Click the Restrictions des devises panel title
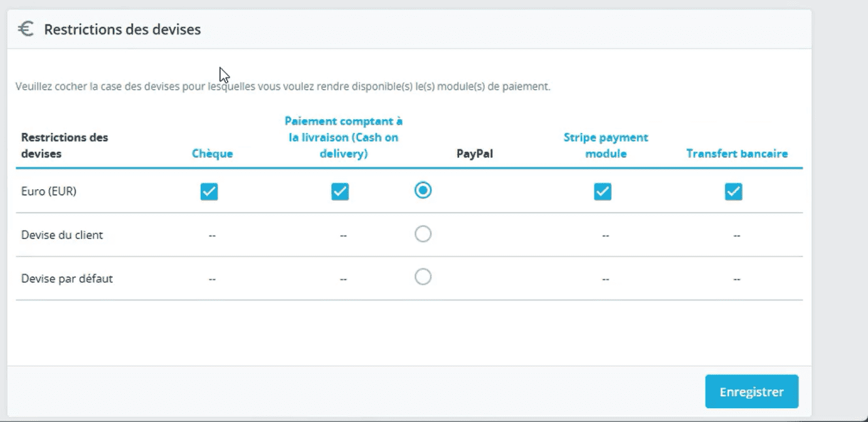 coord(122,29)
